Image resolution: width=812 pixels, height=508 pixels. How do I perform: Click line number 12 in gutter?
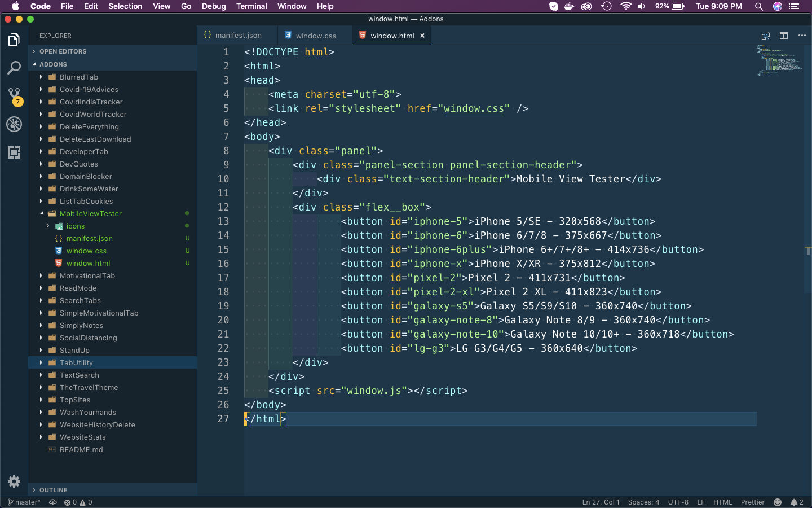pyautogui.click(x=223, y=207)
